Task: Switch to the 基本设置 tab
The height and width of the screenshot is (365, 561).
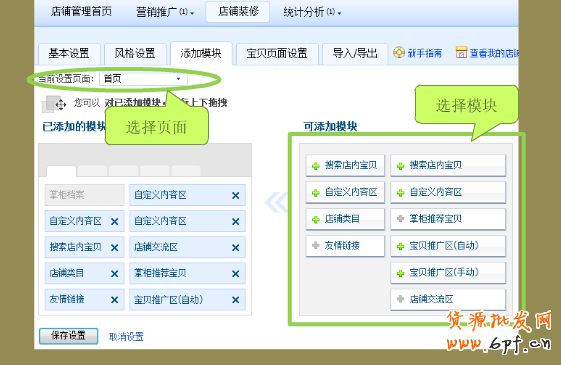Action: [69, 54]
